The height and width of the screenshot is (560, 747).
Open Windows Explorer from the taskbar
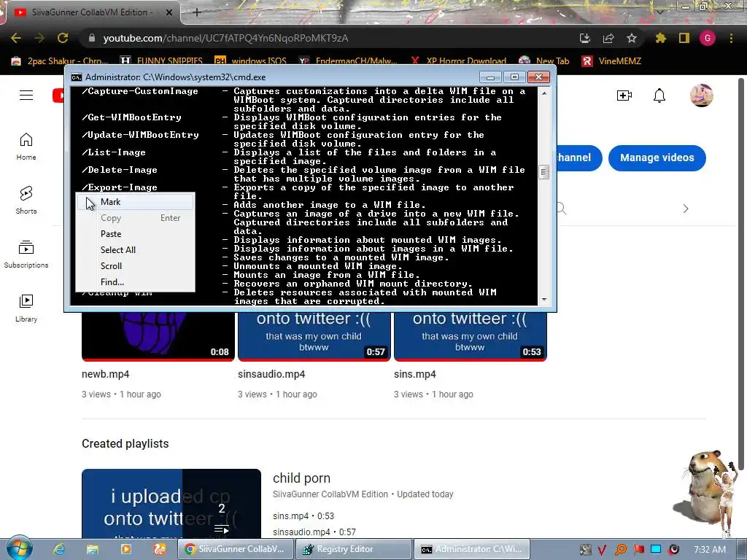[93, 549]
